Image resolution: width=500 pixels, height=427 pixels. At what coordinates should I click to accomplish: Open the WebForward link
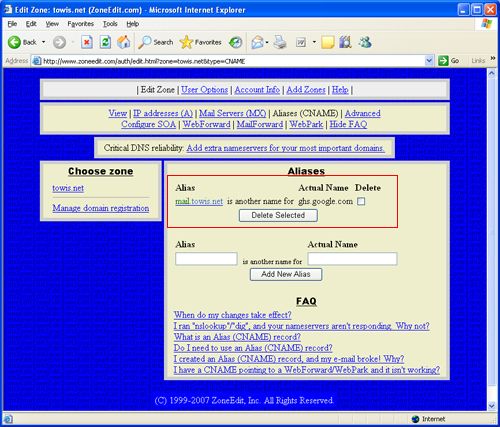[x=207, y=124]
